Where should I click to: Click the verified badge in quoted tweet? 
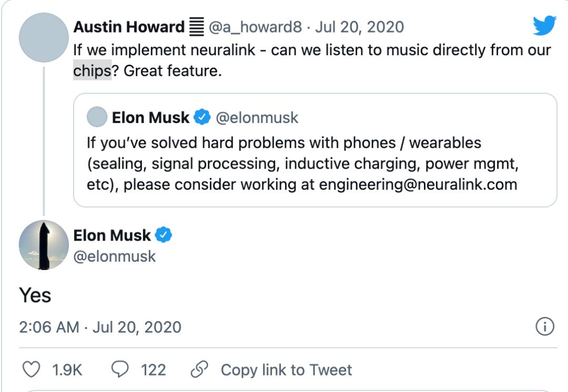[202, 117]
